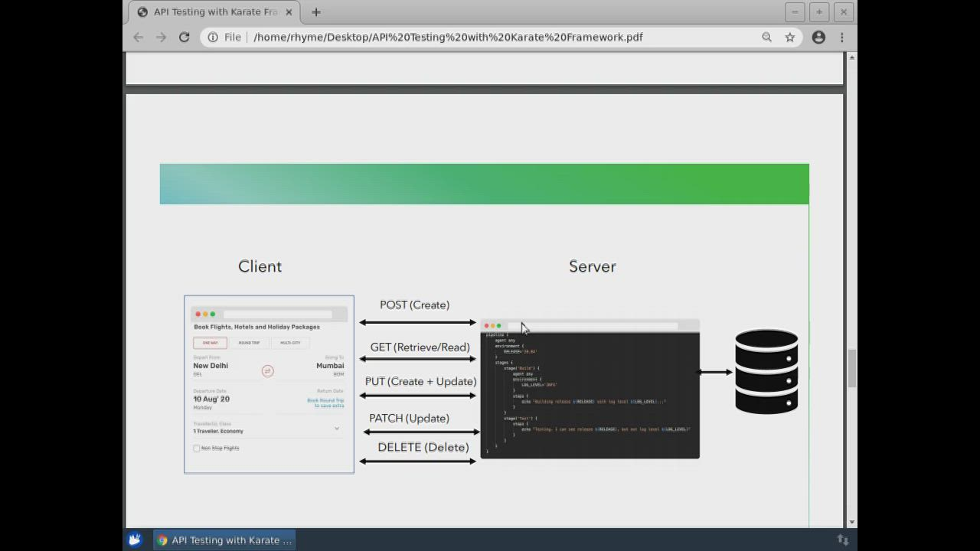Open the Chrome profile account icon
Screen dimensions: 980x551
coord(818,37)
